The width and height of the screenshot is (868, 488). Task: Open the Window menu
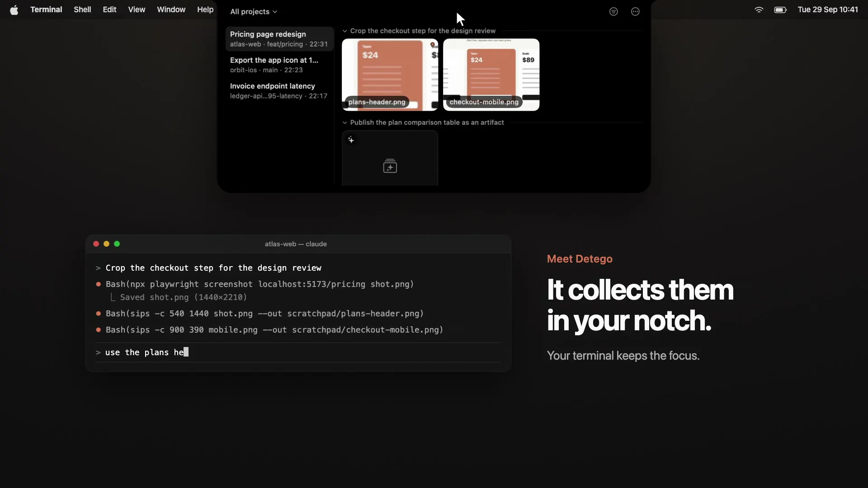click(171, 9)
